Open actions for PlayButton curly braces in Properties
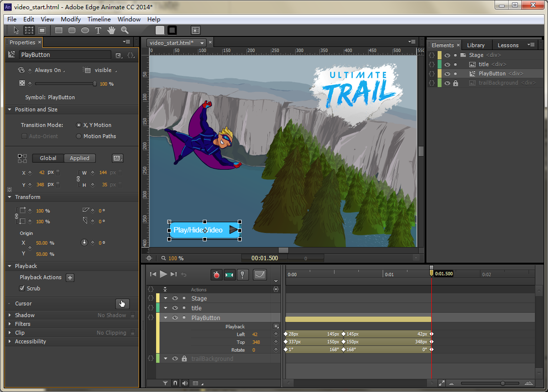The height and width of the screenshot is (392, 548). pyautogui.click(x=131, y=55)
